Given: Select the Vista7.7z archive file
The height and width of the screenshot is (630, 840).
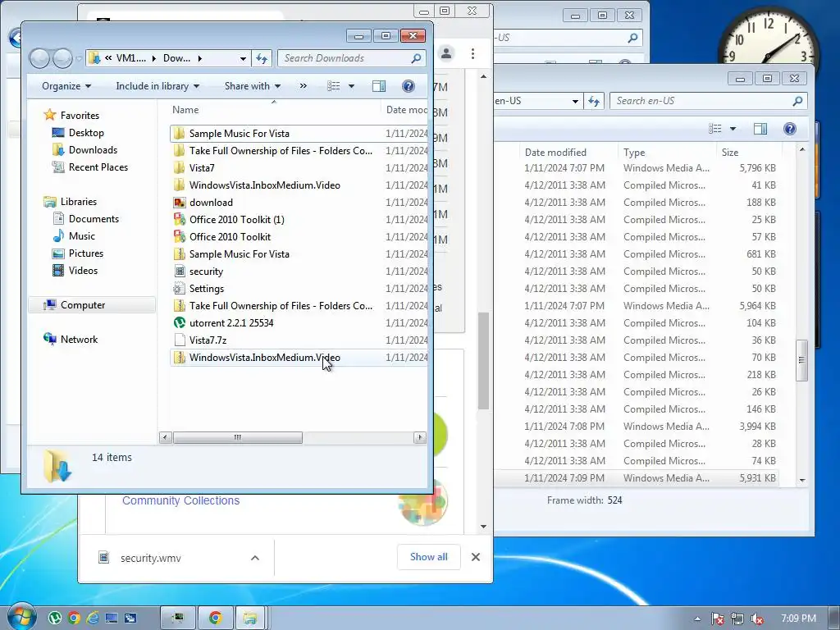Looking at the screenshot, I should (x=208, y=340).
